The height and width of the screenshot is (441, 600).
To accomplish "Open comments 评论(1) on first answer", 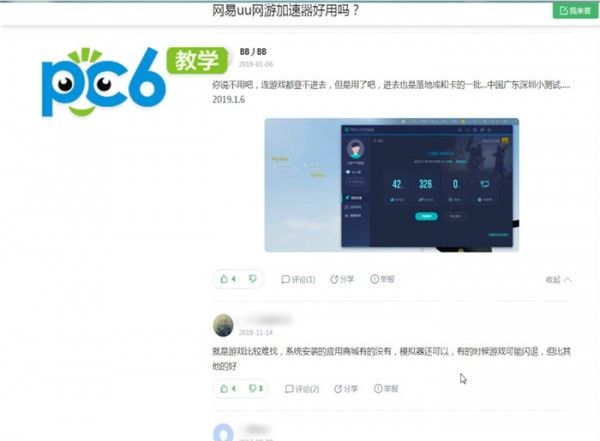I will pyautogui.click(x=298, y=279).
